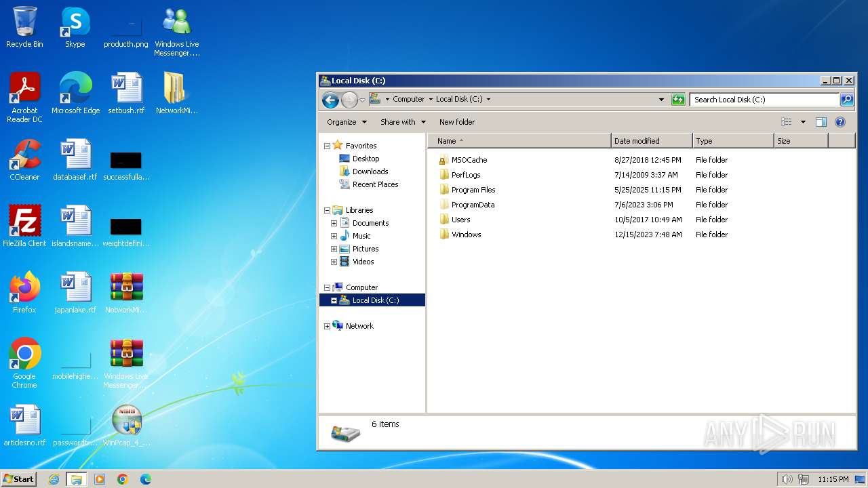
Task: Sort by Type column header
Action: coord(733,141)
